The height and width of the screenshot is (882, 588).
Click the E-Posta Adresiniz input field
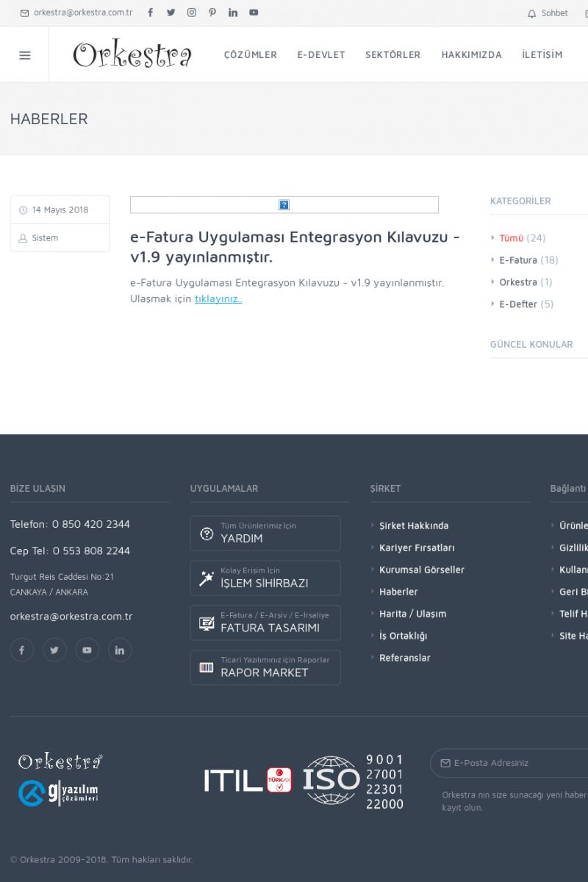(514, 763)
